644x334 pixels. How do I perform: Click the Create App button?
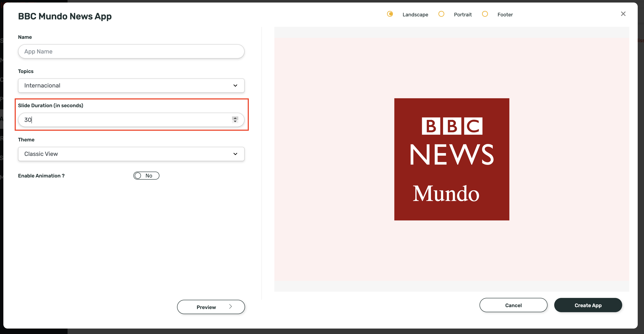[588, 305]
